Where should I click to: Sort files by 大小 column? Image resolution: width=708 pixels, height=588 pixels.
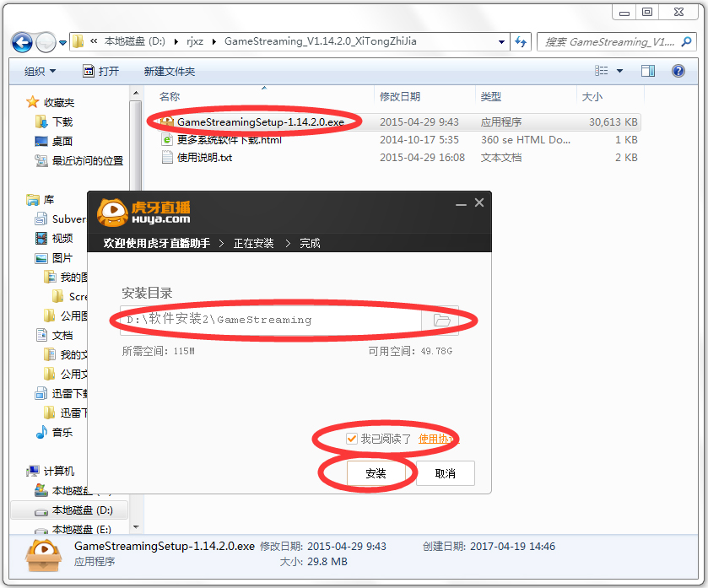[592, 96]
